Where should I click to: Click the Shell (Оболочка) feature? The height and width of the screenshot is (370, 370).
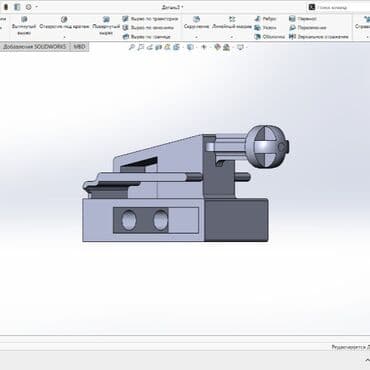pyautogui.click(x=269, y=37)
